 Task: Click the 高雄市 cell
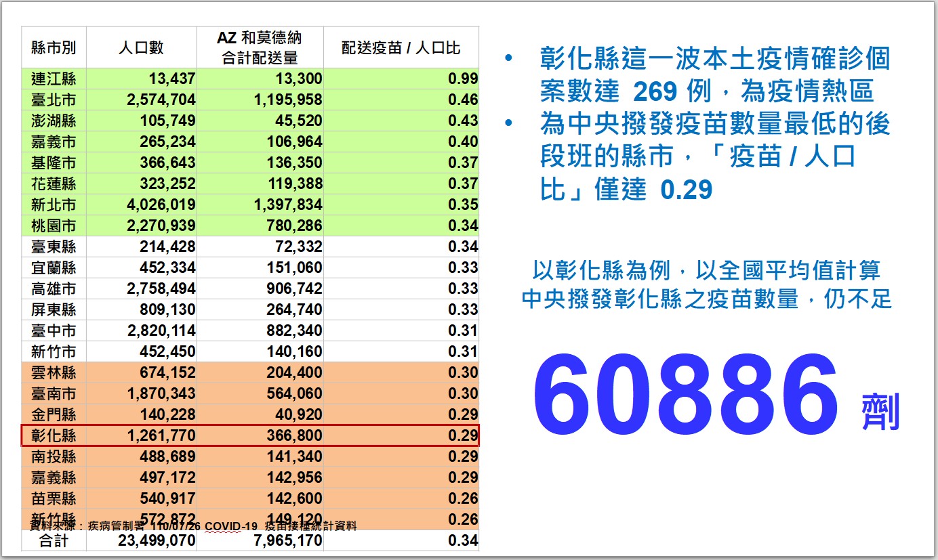[x=54, y=288]
